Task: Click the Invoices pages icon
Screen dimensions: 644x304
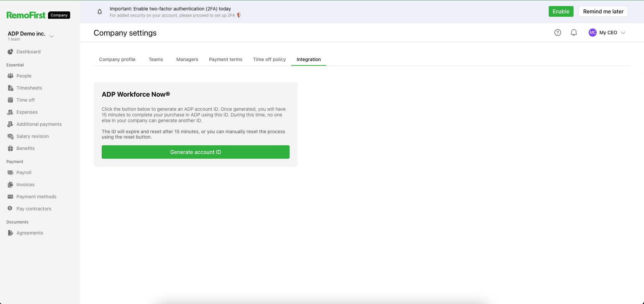Action: pyautogui.click(x=10, y=185)
